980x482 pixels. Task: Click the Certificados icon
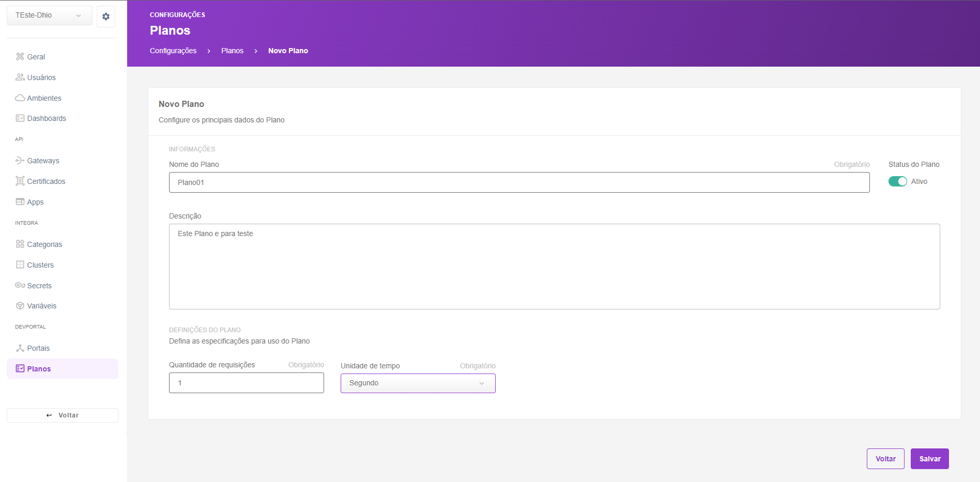click(20, 181)
